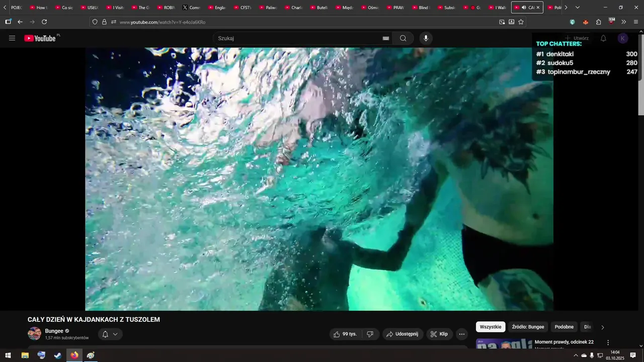Reload the page with refresh icon
Screen dimensions: 644x362
tap(44, 22)
